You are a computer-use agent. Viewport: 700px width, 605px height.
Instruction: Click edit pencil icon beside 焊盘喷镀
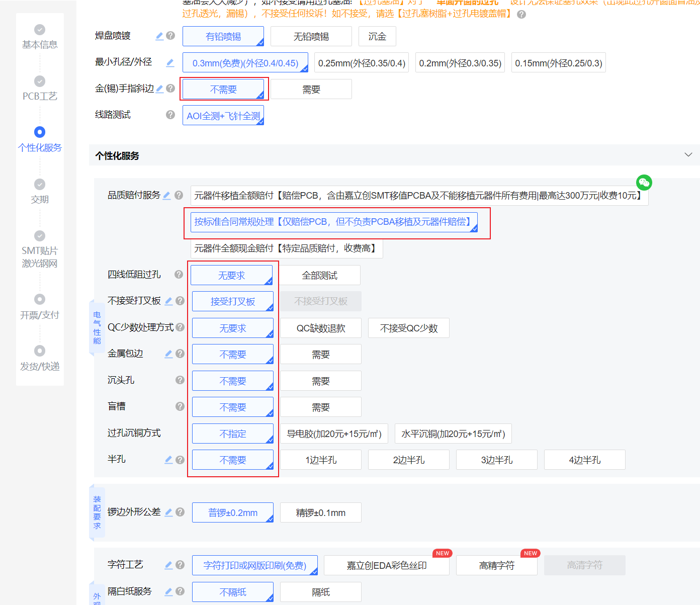pos(159,36)
